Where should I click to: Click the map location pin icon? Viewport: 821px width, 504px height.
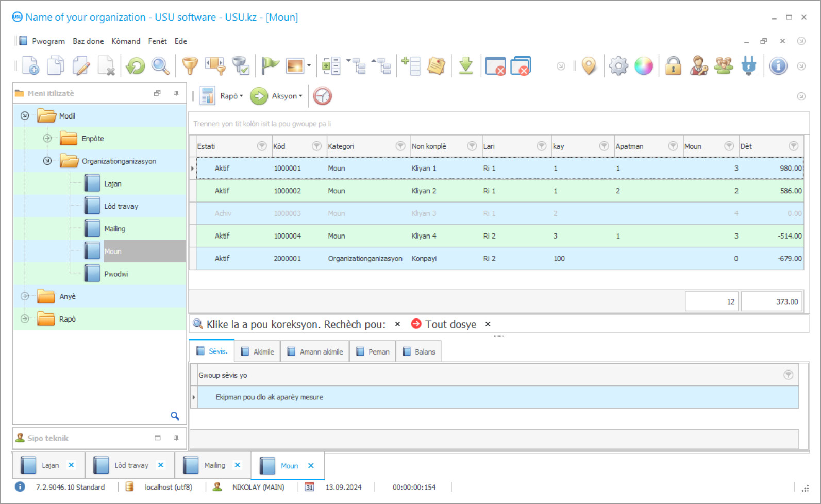coord(589,66)
